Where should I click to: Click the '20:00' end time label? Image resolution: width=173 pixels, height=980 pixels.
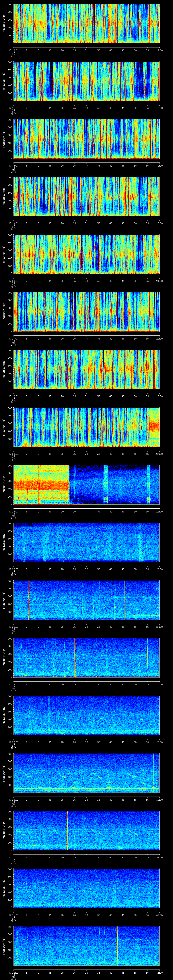[159, 223]
